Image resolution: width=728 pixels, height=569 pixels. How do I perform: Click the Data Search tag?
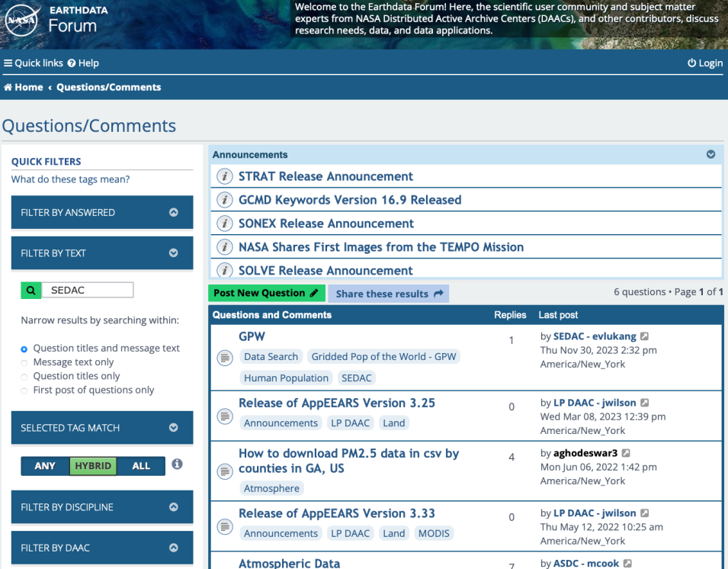[x=271, y=357]
